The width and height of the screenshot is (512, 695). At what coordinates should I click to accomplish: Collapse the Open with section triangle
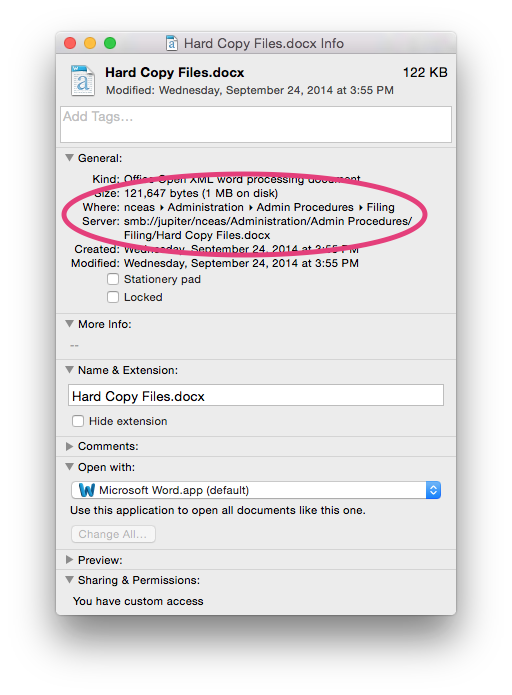pyautogui.click(x=69, y=467)
